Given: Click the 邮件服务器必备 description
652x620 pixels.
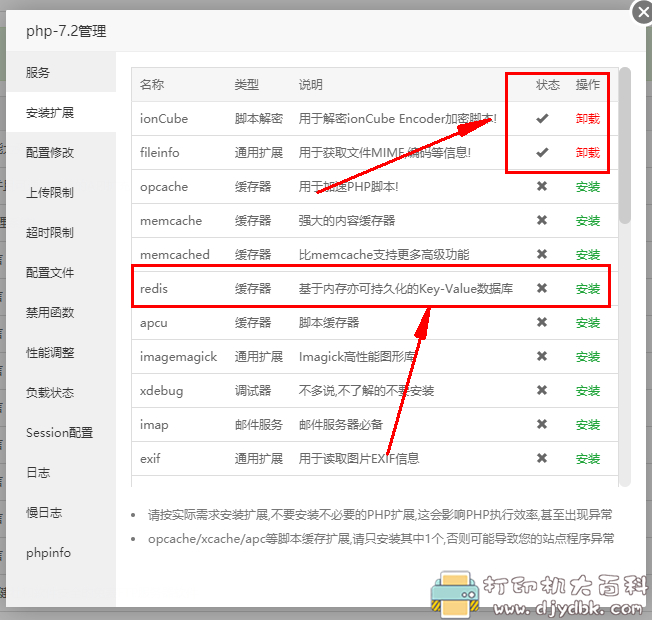Looking at the screenshot, I should coord(341,425).
